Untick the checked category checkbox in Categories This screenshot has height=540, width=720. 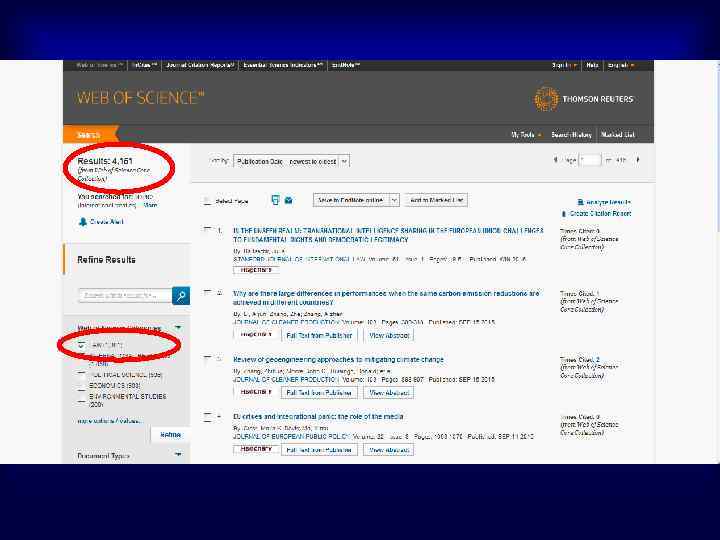tap(81, 345)
